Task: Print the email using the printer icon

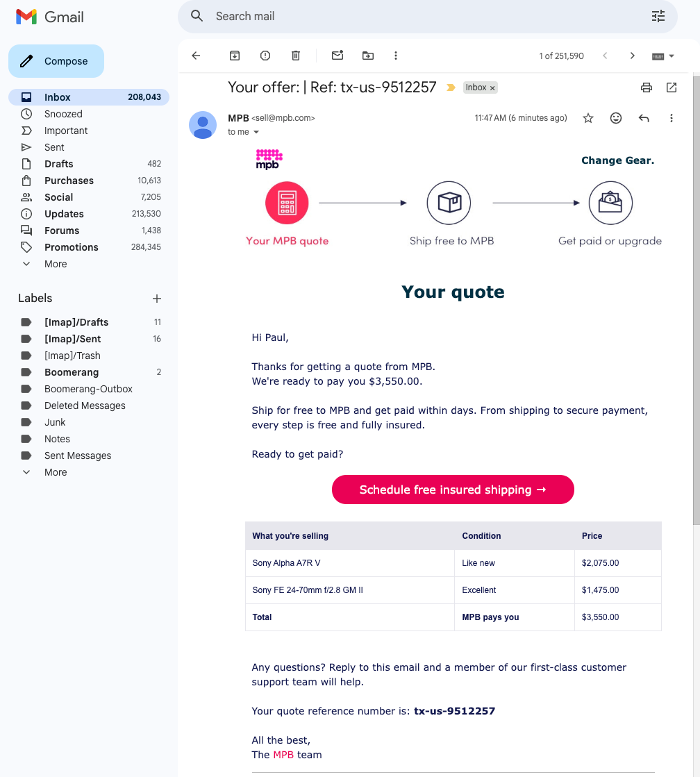Action: click(x=647, y=87)
